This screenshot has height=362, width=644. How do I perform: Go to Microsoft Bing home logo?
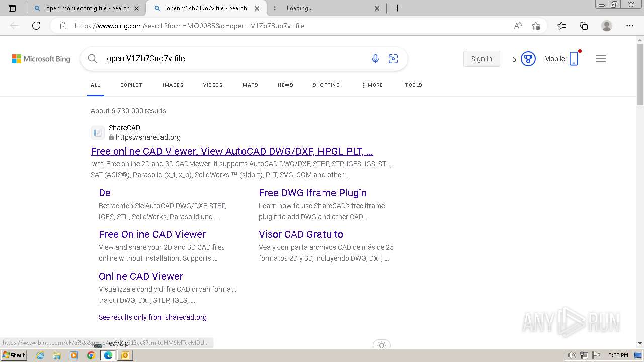[x=41, y=59]
